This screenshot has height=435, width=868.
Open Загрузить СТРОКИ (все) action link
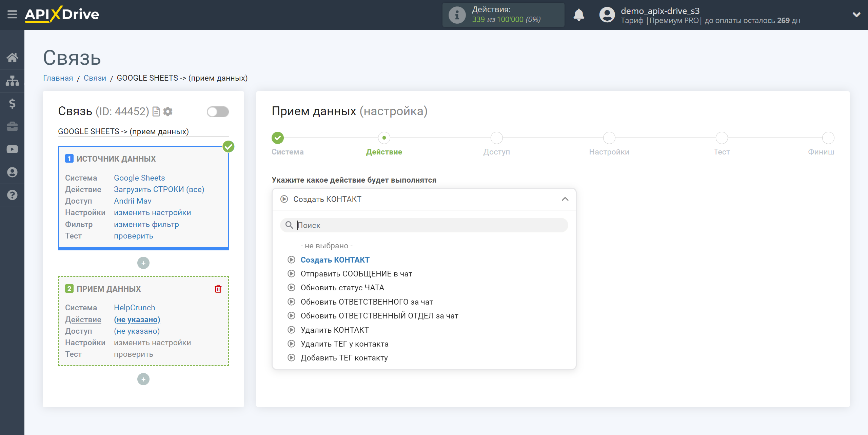(159, 189)
